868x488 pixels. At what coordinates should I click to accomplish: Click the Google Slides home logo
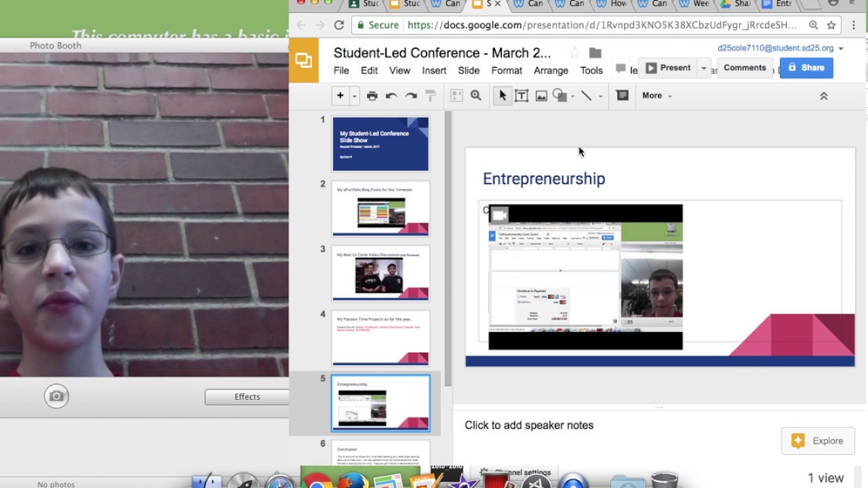click(x=304, y=60)
